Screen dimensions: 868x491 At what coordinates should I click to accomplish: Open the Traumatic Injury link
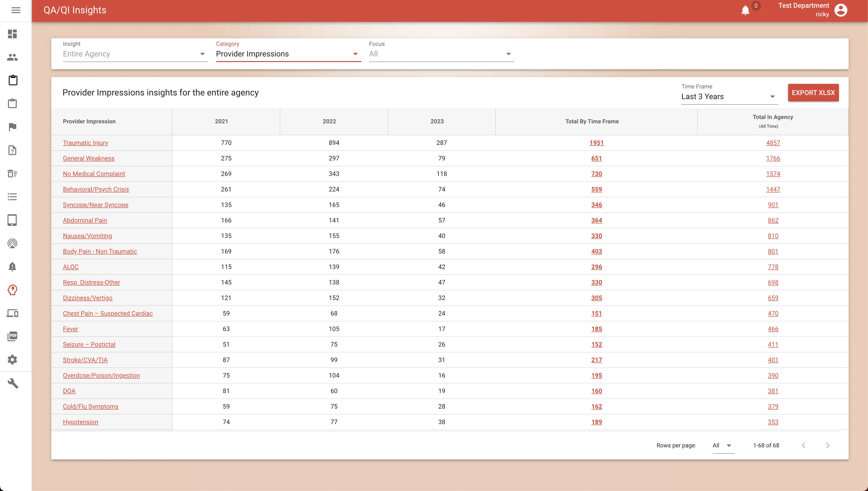85,143
